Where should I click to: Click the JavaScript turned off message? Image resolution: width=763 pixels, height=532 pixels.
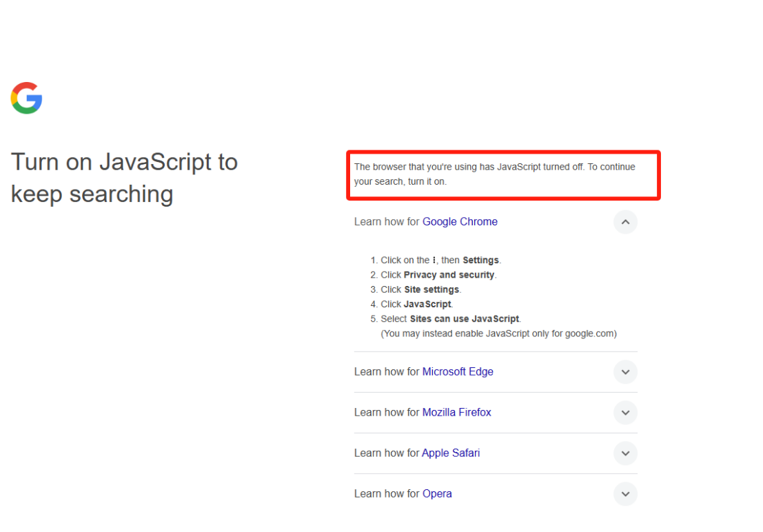494,174
